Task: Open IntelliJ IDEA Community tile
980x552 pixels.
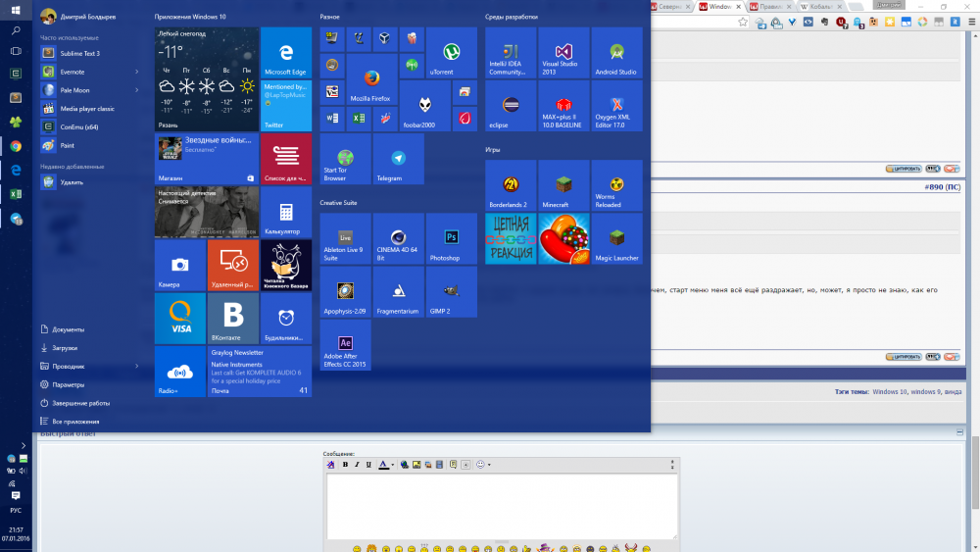Action: click(x=511, y=53)
